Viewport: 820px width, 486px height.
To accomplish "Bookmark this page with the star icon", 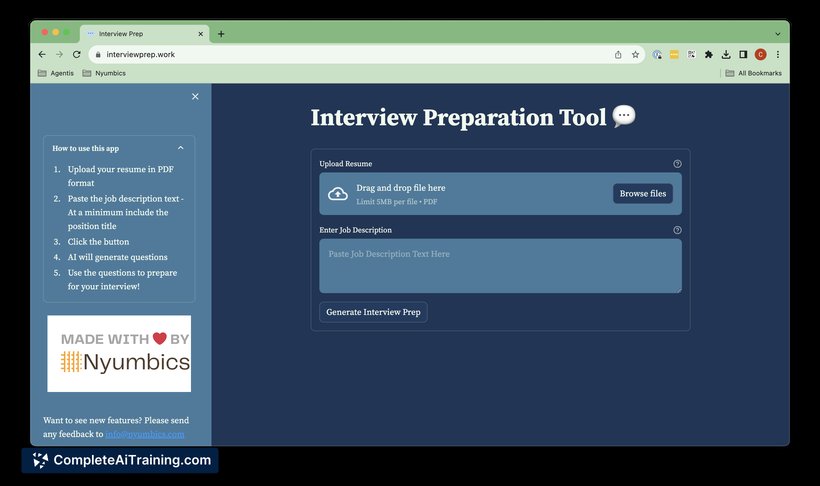I will pos(635,54).
